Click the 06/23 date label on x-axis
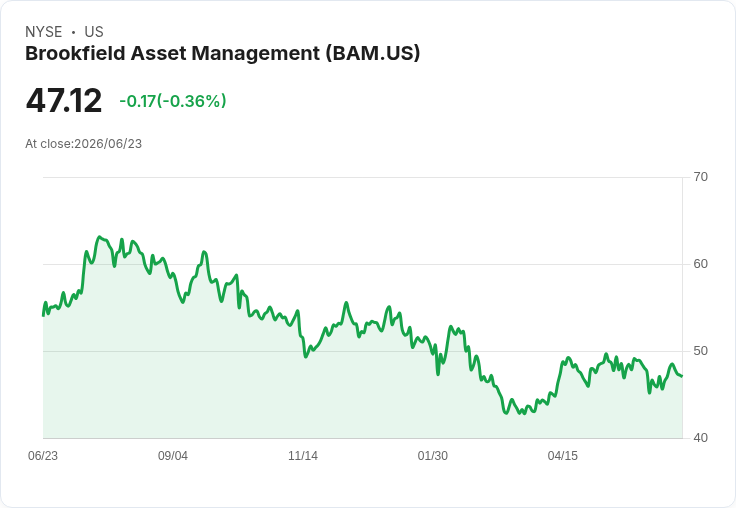Screen dimensions: 736x508 pyautogui.click(x=43, y=455)
